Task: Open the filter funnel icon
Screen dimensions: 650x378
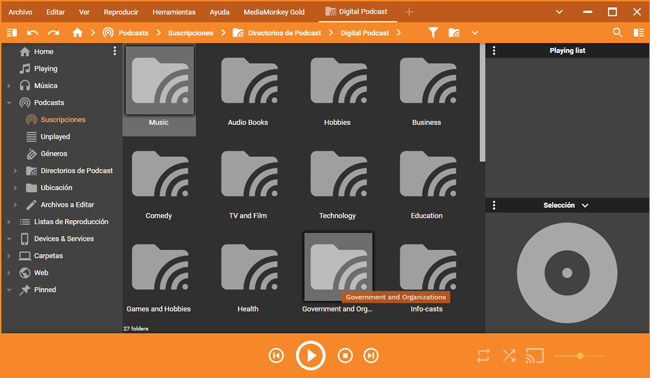Action: 433,33
